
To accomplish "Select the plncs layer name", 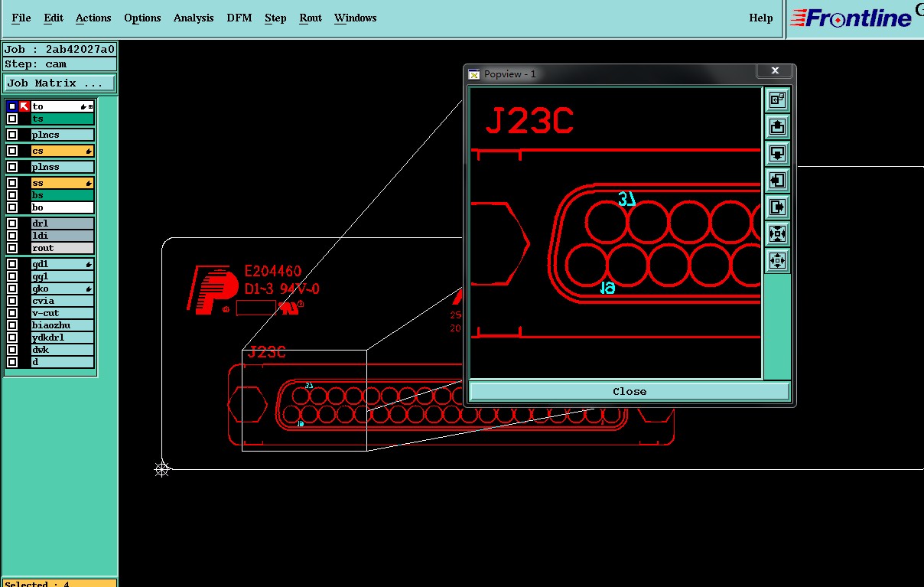I will click(63, 135).
